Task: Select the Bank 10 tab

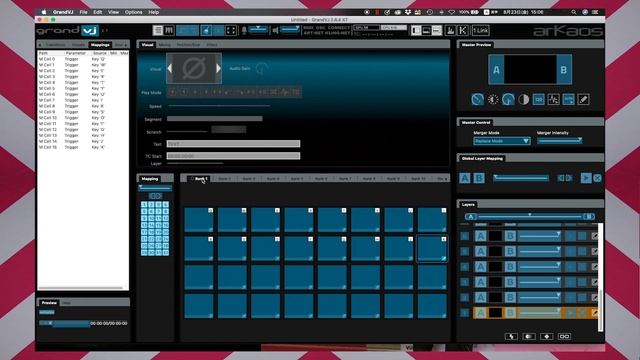Action: click(x=418, y=179)
